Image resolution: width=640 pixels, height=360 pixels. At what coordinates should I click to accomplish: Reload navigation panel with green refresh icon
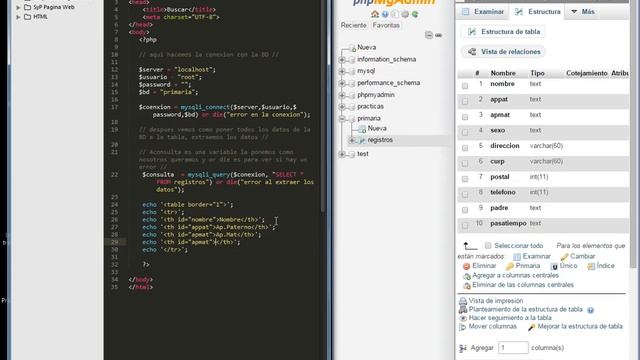coord(415,14)
